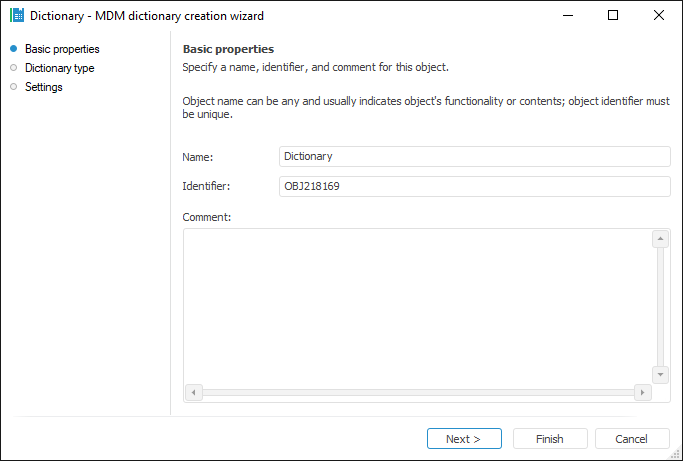The width and height of the screenshot is (683, 461).
Task: Click the Finish button
Action: (x=550, y=439)
